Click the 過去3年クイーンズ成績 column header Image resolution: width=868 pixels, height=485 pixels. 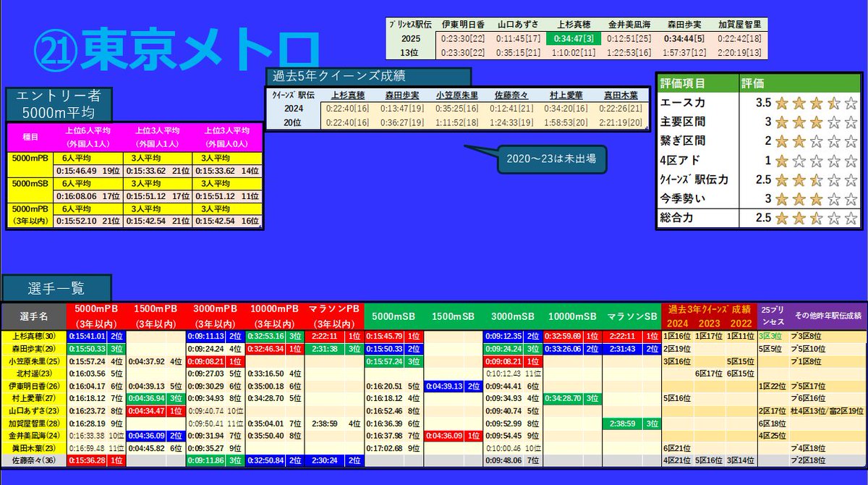click(x=708, y=309)
